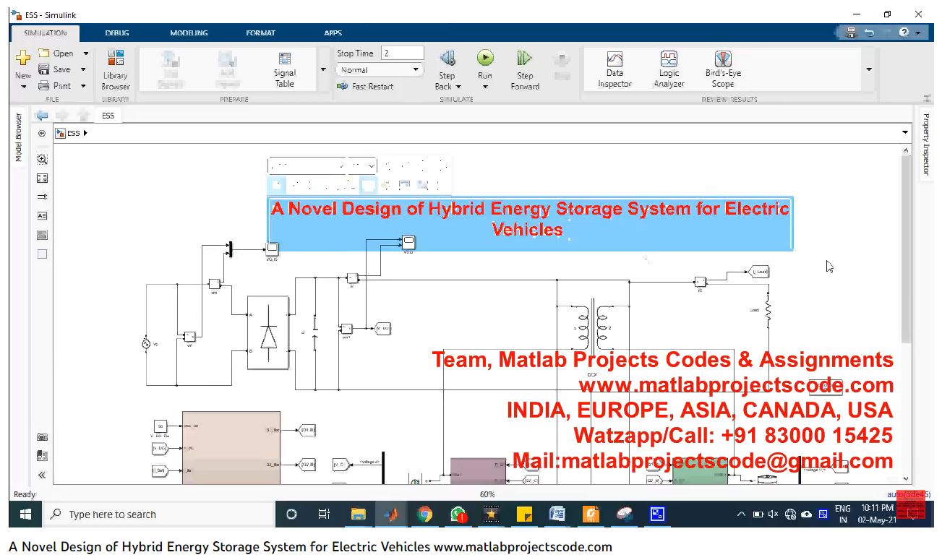
Task: Toggle the Model Browser side panel
Action: tap(19, 137)
